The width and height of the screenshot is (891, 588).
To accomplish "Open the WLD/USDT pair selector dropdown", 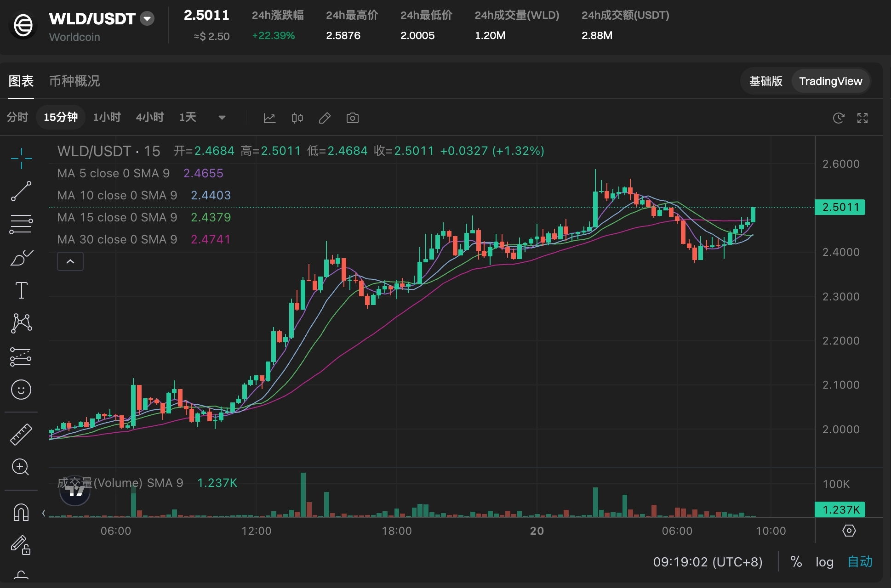I will coord(147,19).
